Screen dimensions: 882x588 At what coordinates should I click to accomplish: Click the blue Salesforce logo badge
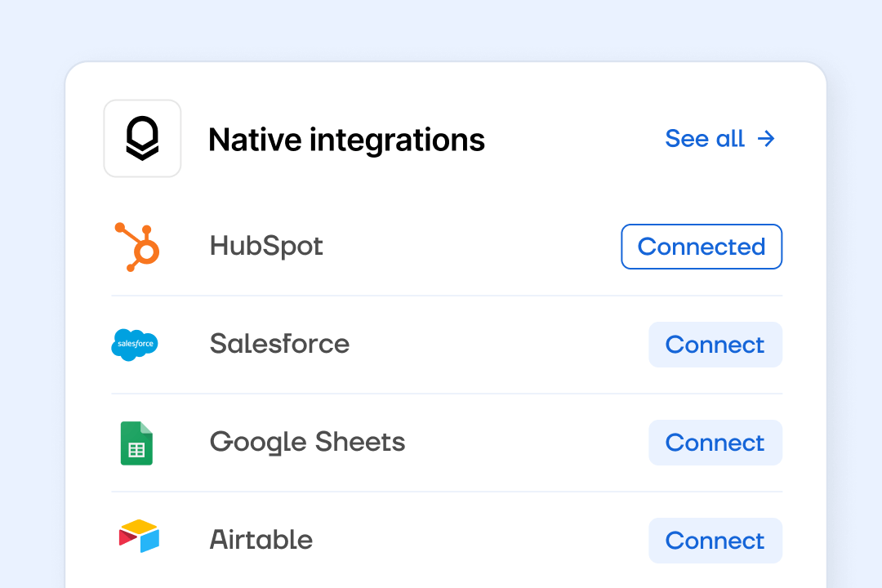coord(135,344)
